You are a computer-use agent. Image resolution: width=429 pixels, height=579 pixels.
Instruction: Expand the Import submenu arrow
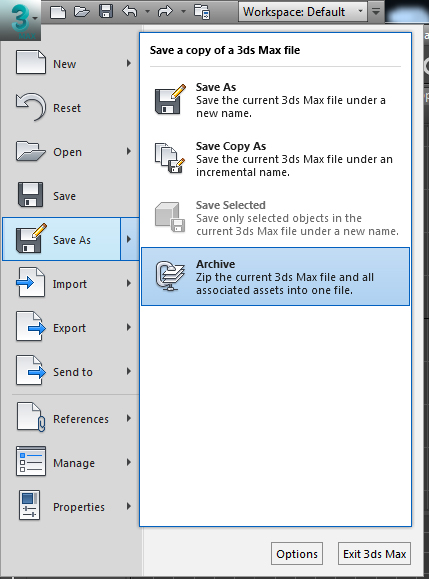coord(129,283)
